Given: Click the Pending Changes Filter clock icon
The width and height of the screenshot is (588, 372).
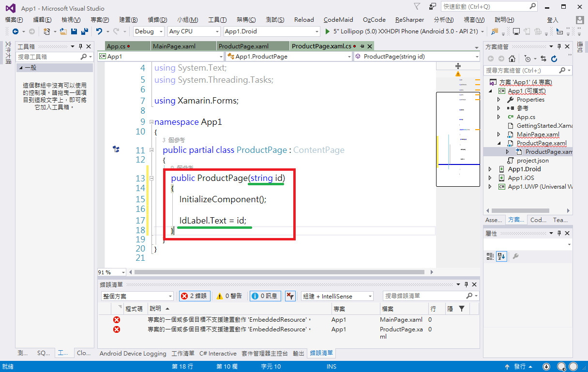Looking at the screenshot, I should [528, 59].
